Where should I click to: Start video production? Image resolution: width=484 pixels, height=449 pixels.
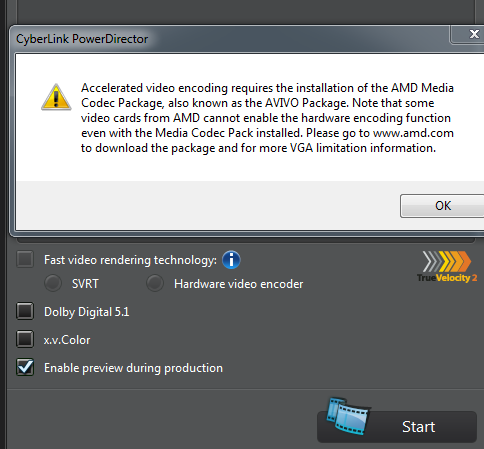(x=397, y=427)
